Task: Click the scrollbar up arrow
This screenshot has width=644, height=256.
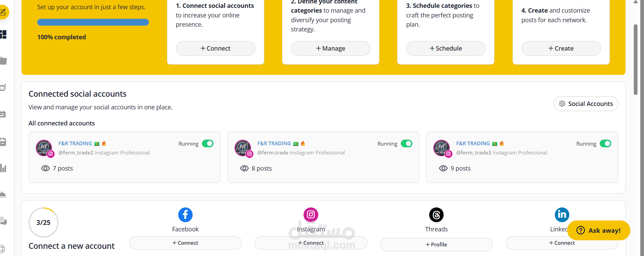Action: point(635,2)
